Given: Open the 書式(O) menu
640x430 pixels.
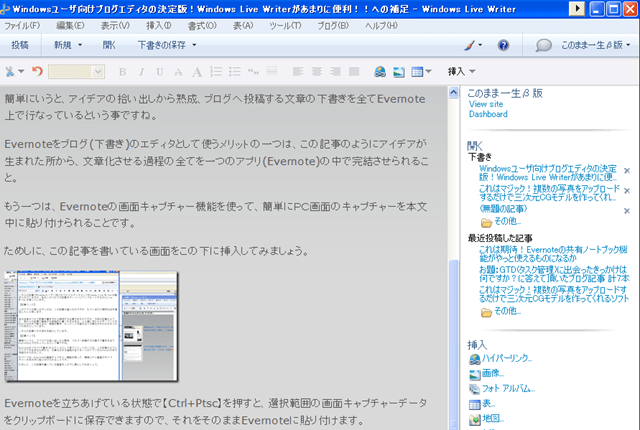Looking at the screenshot, I should coord(202,26).
